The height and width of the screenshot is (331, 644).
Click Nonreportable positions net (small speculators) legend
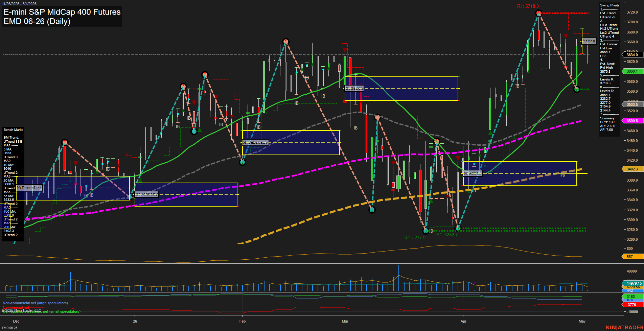tap(42, 311)
